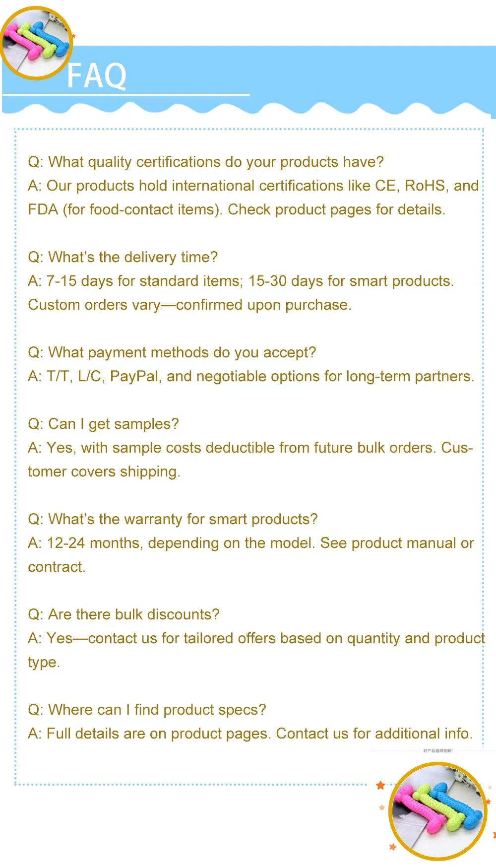Viewport: 496px width, 868px height.
Task: Open the "Are there bulk discounts?" question
Action: (x=124, y=614)
